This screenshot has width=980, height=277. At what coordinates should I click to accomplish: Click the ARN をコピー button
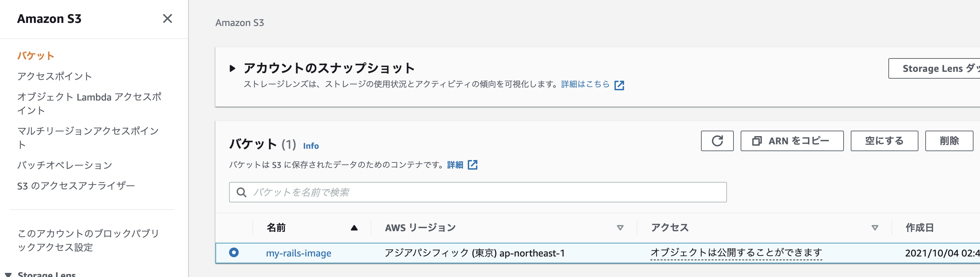(x=792, y=141)
